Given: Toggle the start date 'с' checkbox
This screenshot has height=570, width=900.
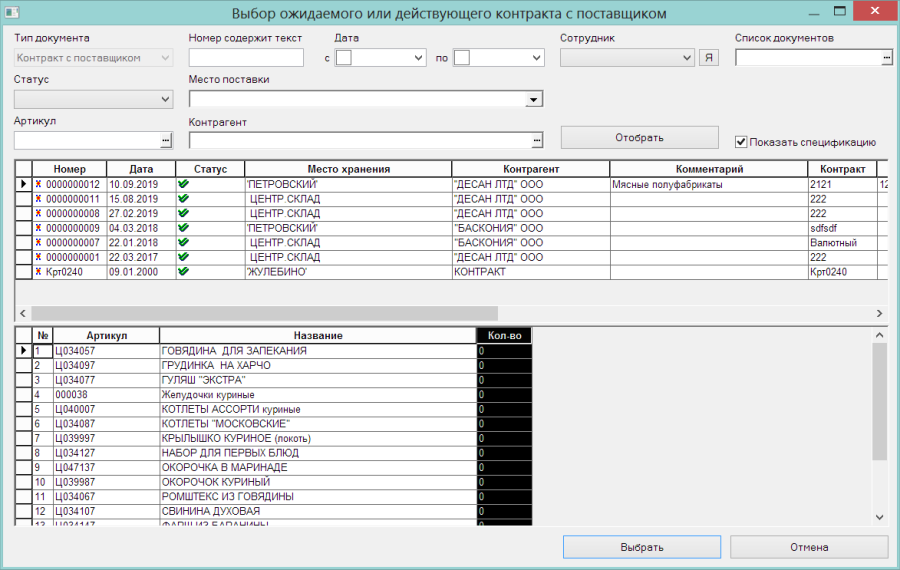Looking at the screenshot, I should click(x=344, y=57).
